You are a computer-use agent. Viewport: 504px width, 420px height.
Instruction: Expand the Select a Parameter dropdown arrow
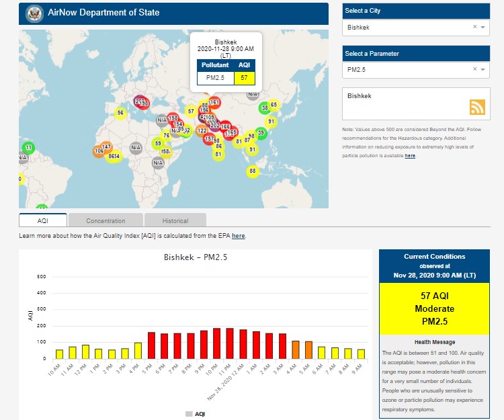484,69
